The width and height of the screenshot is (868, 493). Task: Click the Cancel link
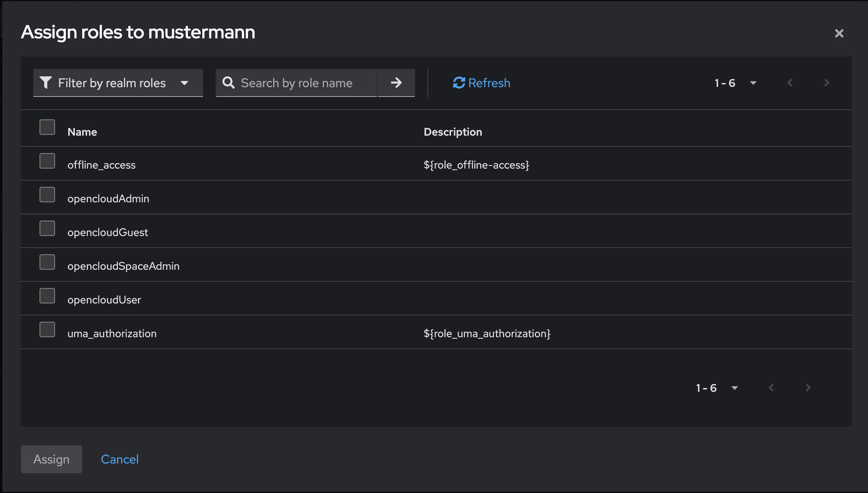pyautogui.click(x=119, y=459)
